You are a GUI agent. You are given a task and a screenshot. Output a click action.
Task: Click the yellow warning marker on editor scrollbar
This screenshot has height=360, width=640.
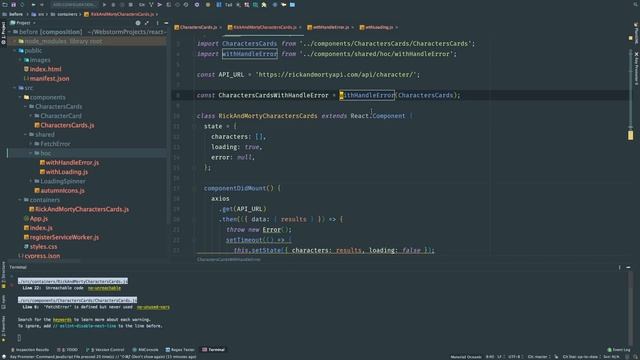pos(631,135)
